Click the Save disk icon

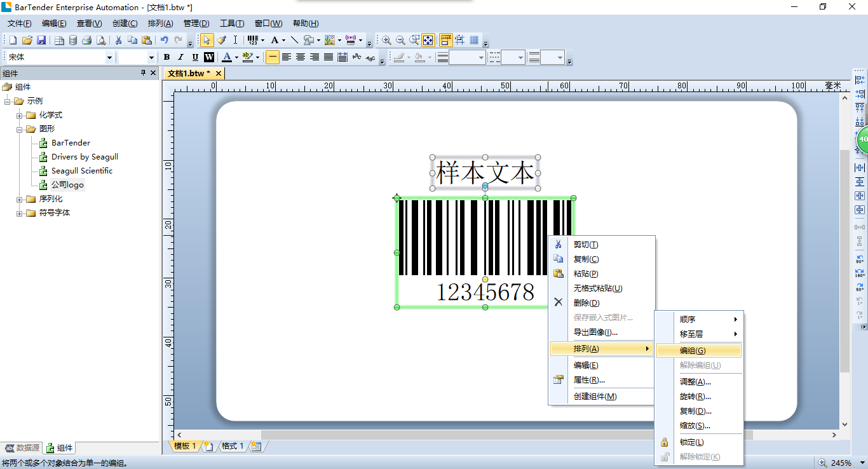(x=41, y=40)
